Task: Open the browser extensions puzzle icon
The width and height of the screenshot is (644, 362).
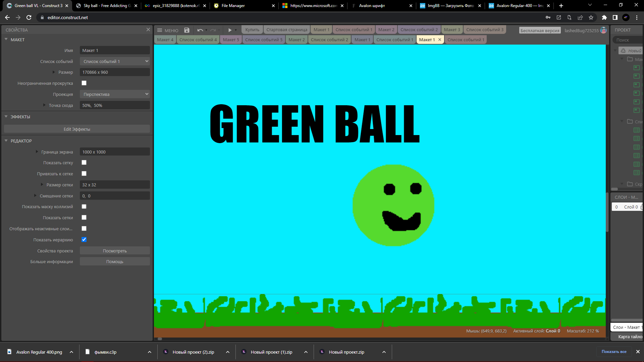Action: pos(604,17)
